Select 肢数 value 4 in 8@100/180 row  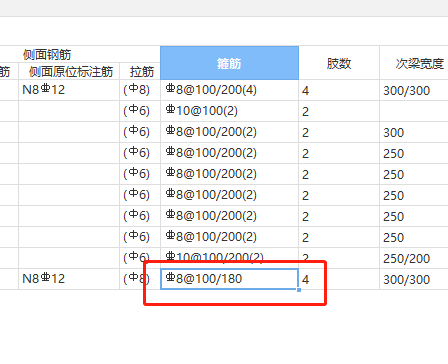pyautogui.click(x=339, y=279)
